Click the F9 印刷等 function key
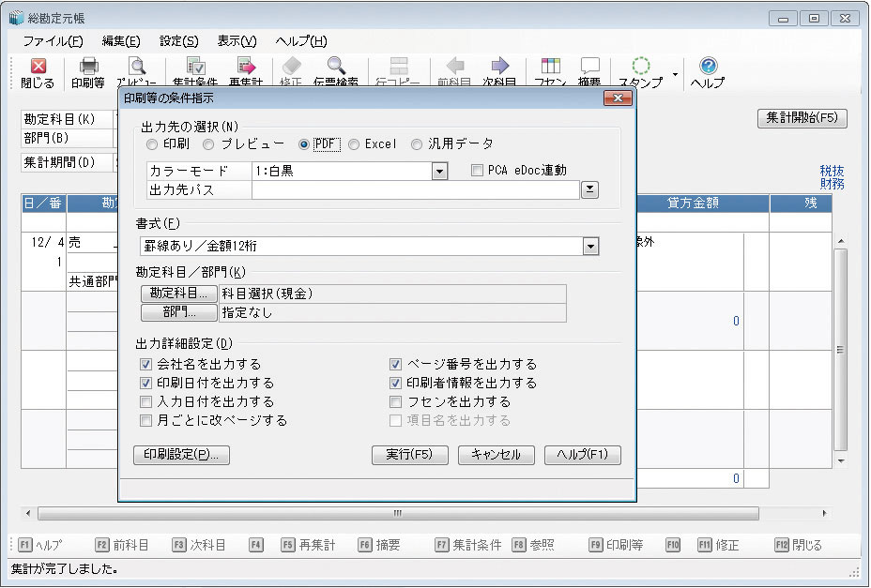Image resolution: width=871 pixels, height=588 pixels. pos(616,545)
